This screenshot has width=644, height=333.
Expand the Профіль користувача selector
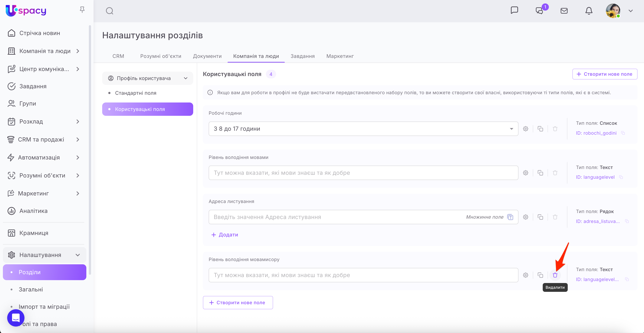coord(148,78)
